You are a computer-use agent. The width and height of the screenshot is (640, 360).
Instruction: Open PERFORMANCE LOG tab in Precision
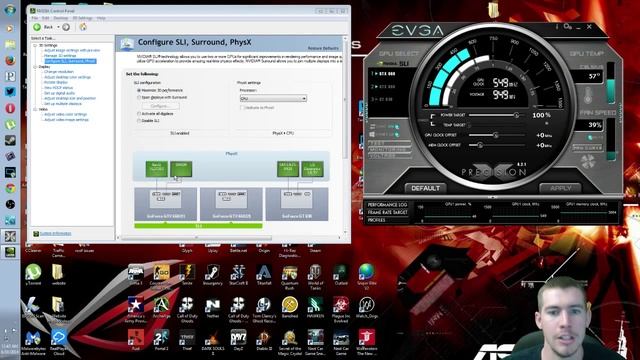pos(387,205)
